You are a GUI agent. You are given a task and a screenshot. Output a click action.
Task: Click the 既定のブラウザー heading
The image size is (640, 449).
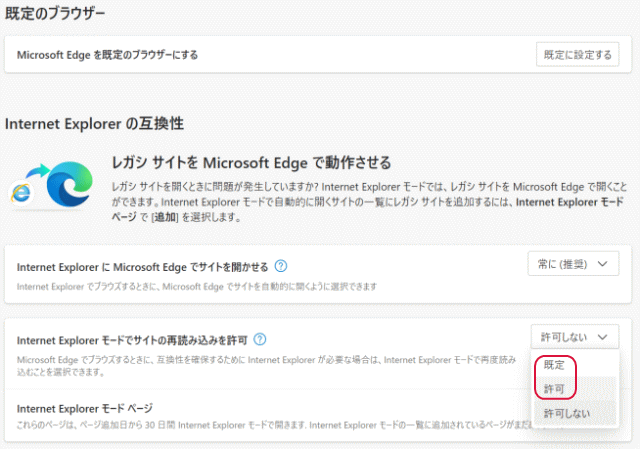coord(55,13)
